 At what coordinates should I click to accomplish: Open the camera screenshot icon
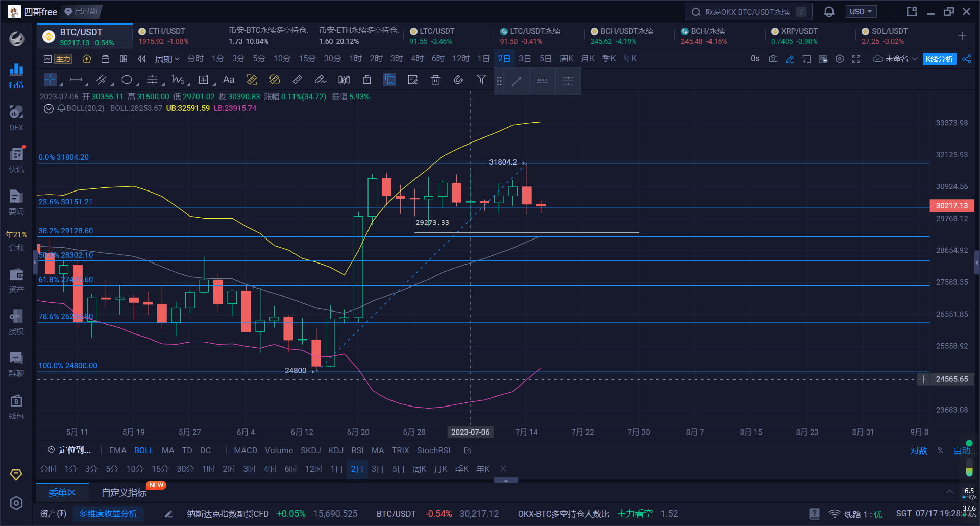773,59
